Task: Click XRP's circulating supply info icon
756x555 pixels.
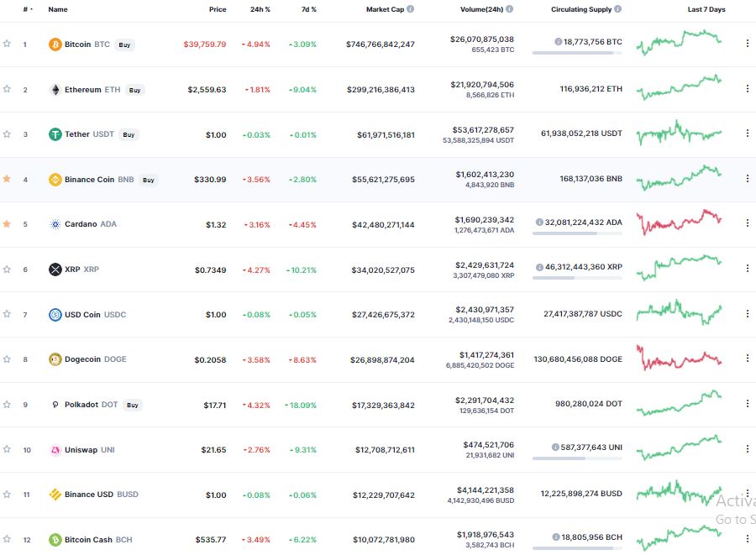Action: [539, 267]
